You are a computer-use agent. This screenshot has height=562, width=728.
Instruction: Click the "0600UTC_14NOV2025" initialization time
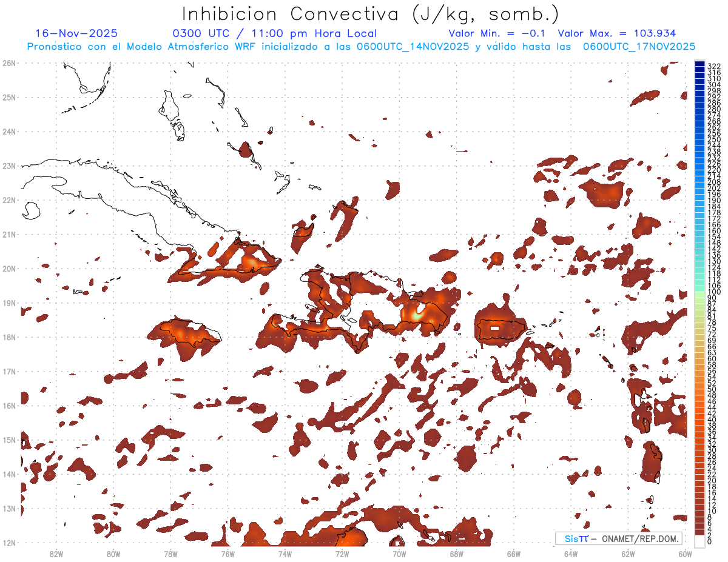point(413,47)
